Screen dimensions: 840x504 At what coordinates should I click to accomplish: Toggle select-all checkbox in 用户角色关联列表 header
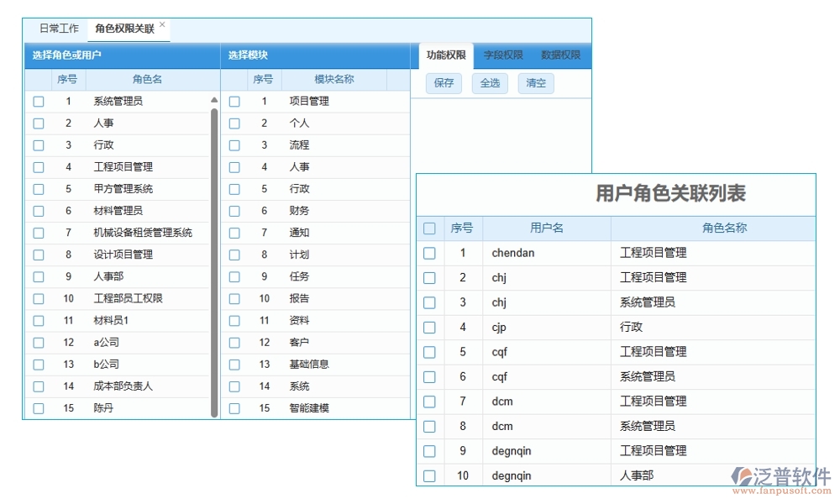click(429, 228)
